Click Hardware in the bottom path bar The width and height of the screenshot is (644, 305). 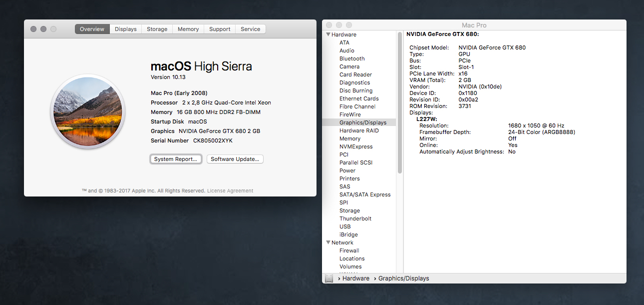click(356, 278)
